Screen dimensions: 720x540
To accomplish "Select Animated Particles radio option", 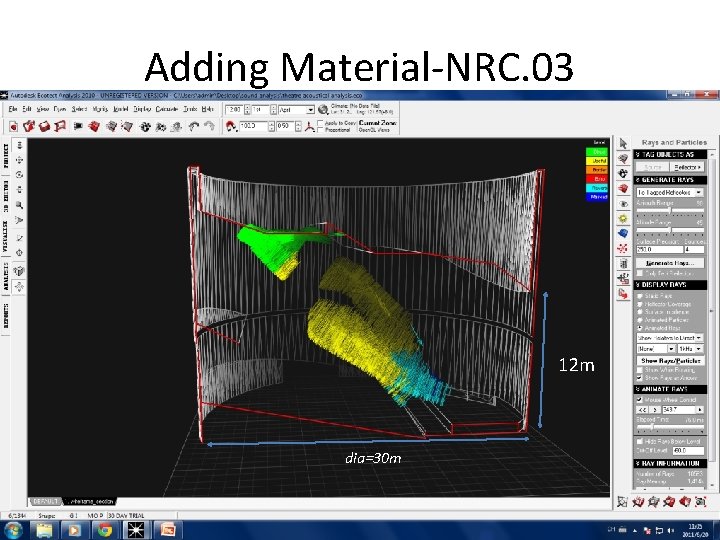I will tap(640, 320).
